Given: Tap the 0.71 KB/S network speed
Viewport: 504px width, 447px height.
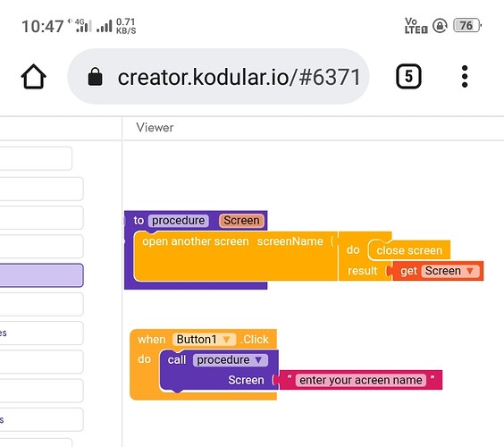Looking at the screenshot, I should coord(126,26).
